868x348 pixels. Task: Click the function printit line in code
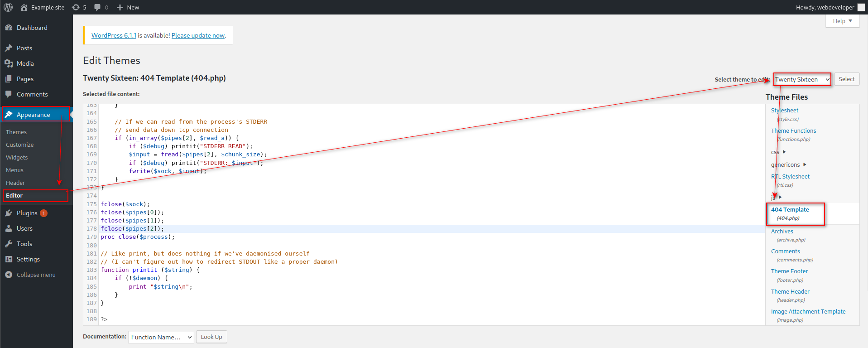[x=150, y=270]
